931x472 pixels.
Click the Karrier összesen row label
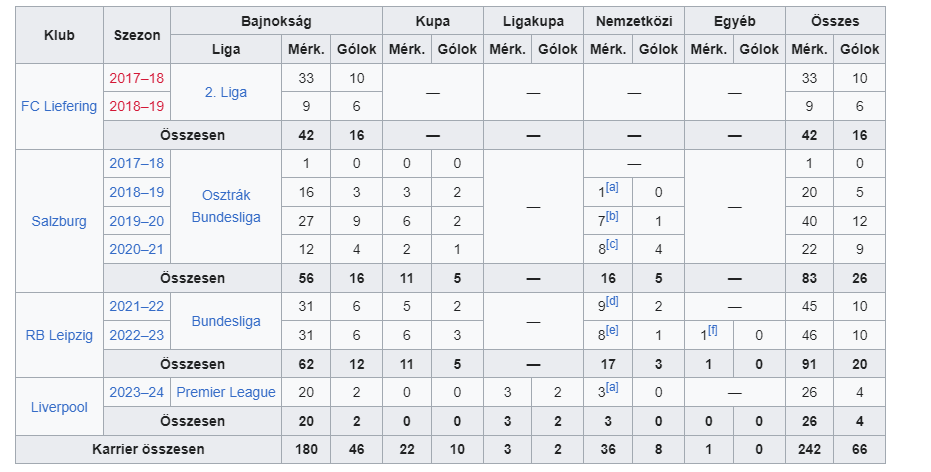click(149, 450)
